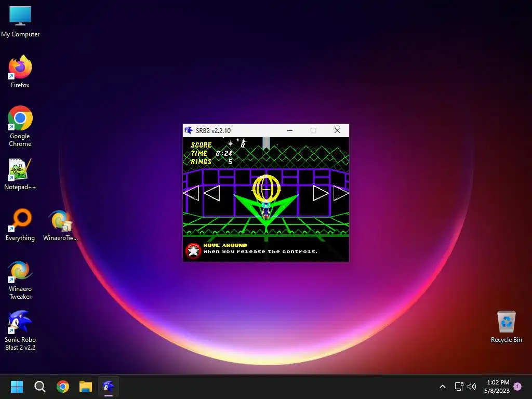
Task: Minimize the SRB2 v2.2.10 window
Action: [x=290, y=130]
